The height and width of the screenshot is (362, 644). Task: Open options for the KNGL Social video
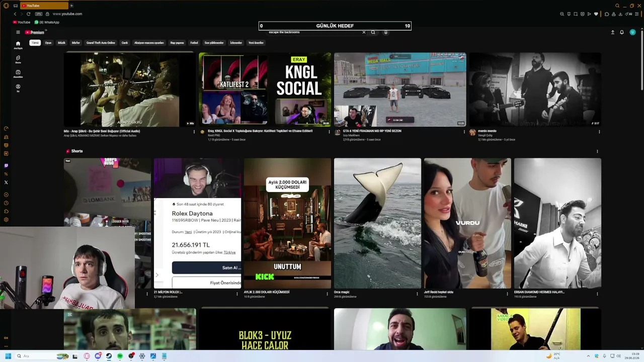(329, 132)
